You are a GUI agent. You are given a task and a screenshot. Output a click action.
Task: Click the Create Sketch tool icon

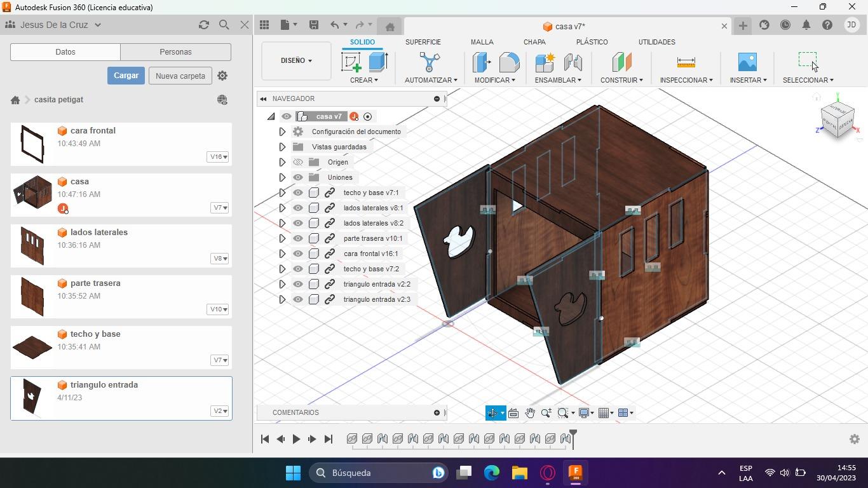coord(351,62)
